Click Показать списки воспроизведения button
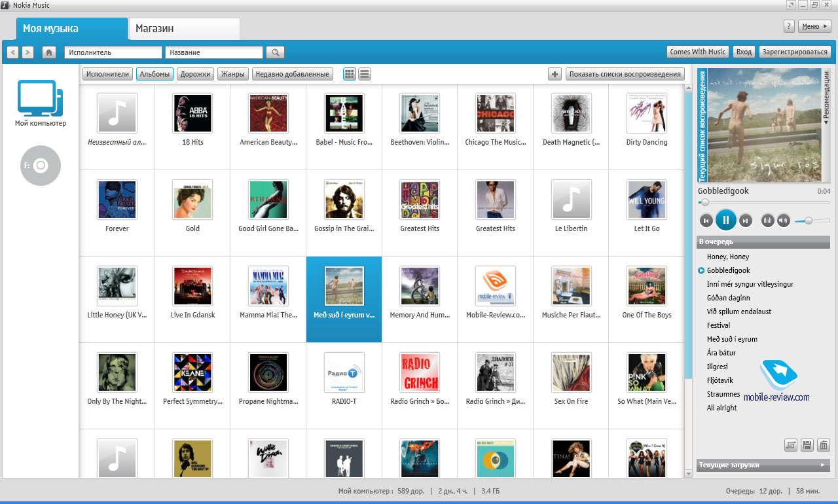The height and width of the screenshot is (504, 838). tap(625, 74)
